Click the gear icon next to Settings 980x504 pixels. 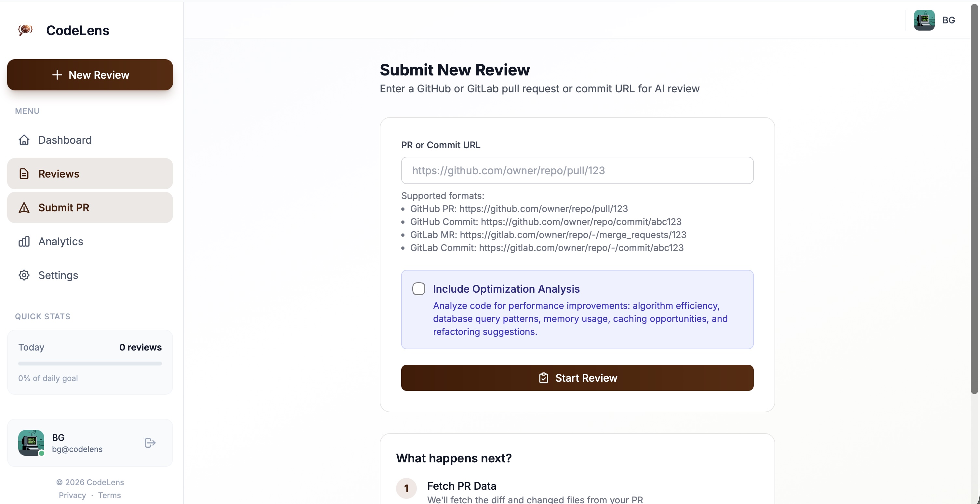pyautogui.click(x=24, y=275)
